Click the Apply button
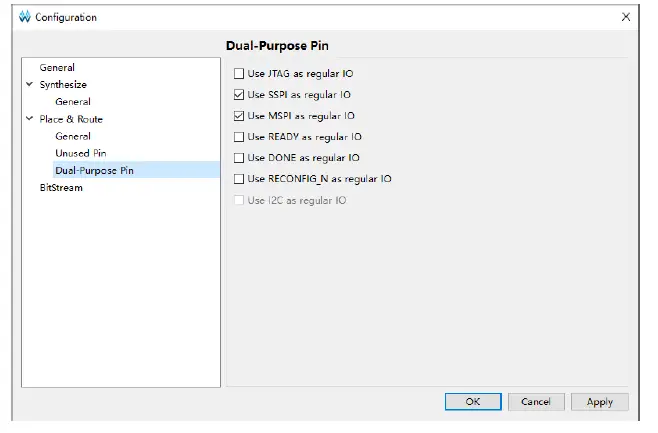658x433 pixels. pos(599,402)
